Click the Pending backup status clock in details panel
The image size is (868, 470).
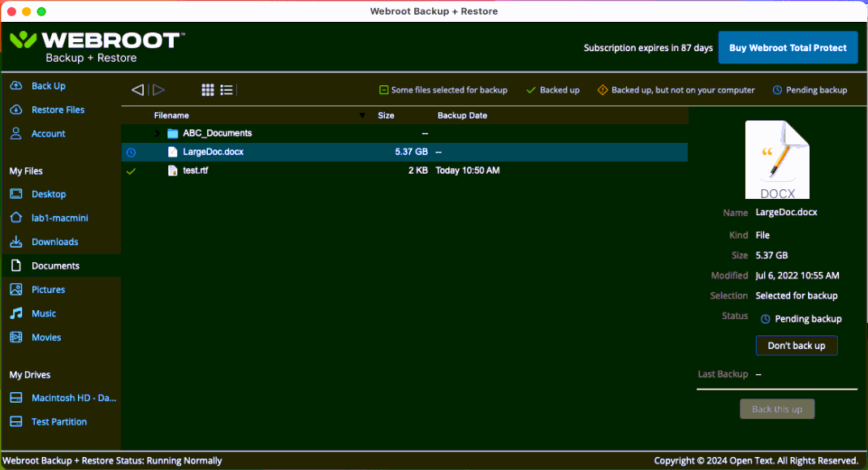click(x=765, y=319)
